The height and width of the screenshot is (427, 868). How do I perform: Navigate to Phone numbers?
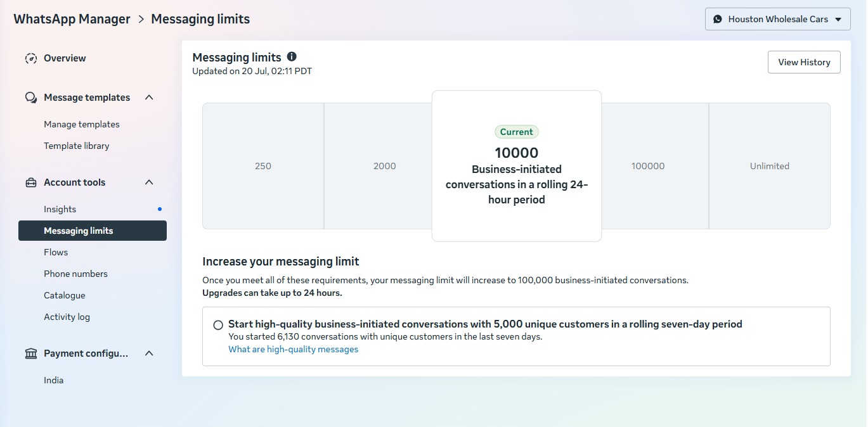pyautogui.click(x=75, y=274)
